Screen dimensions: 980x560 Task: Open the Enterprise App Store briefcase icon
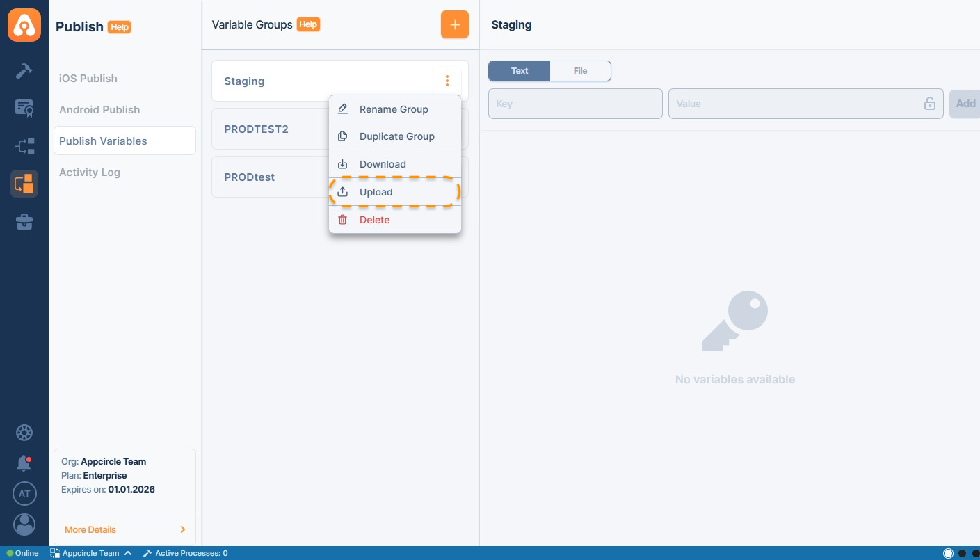point(24,222)
